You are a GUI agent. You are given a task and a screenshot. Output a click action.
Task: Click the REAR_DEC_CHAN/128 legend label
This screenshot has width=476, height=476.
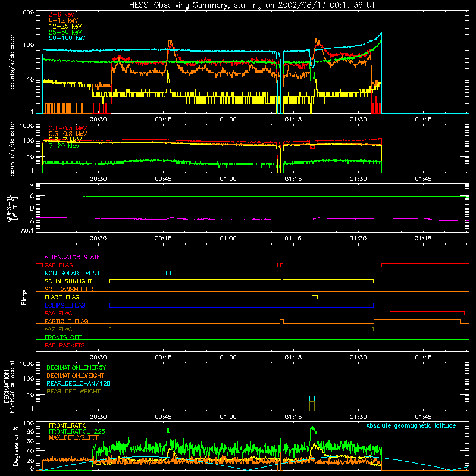coord(79,384)
